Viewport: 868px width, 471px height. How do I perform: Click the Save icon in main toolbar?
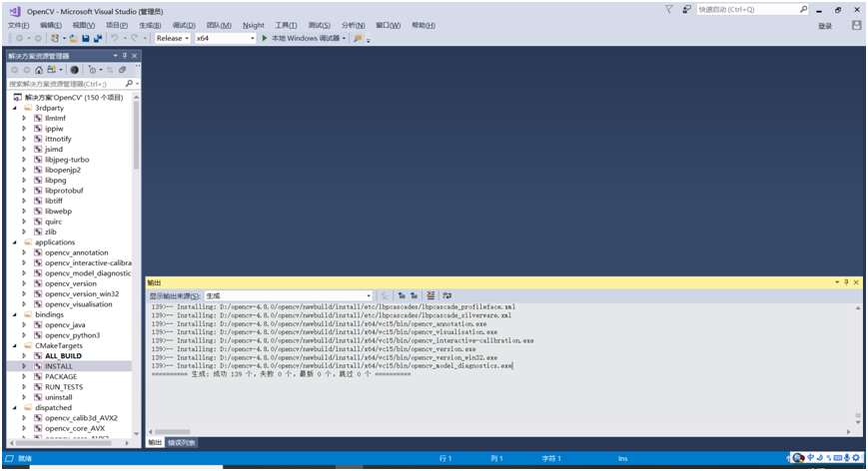pyautogui.click(x=86, y=38)
